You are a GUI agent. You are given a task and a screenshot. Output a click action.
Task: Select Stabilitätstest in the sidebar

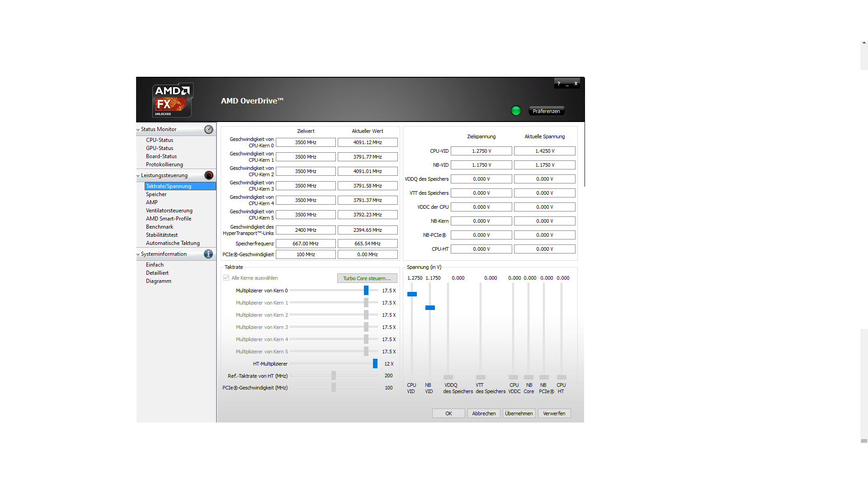(162, 235)
